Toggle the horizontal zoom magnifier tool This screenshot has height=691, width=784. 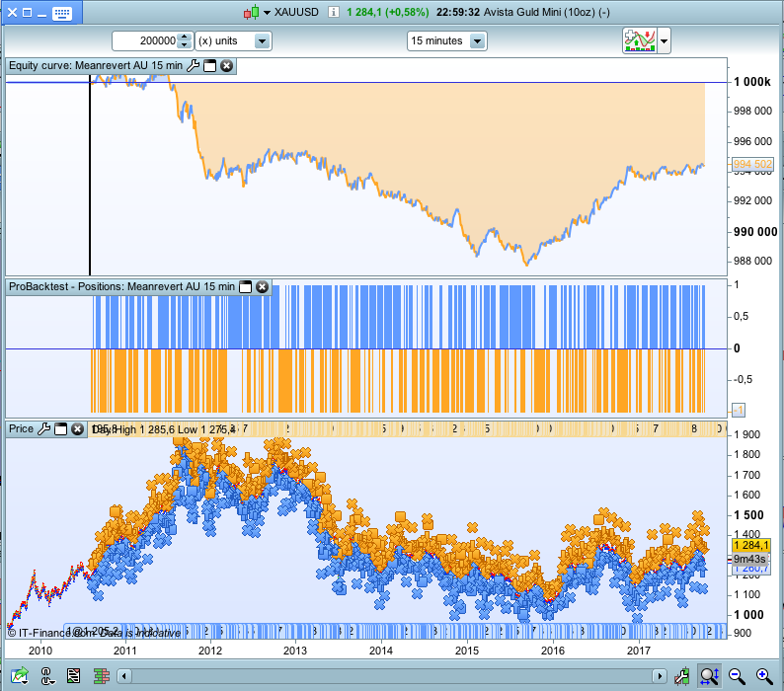click(709, 676)
